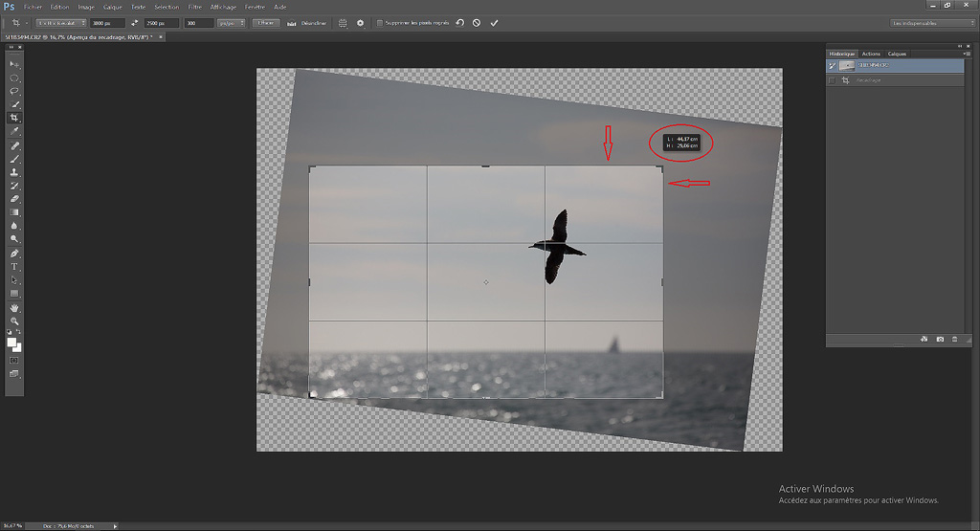
Task: Switch to the Calques tab
Action: (x=897, y=54)
